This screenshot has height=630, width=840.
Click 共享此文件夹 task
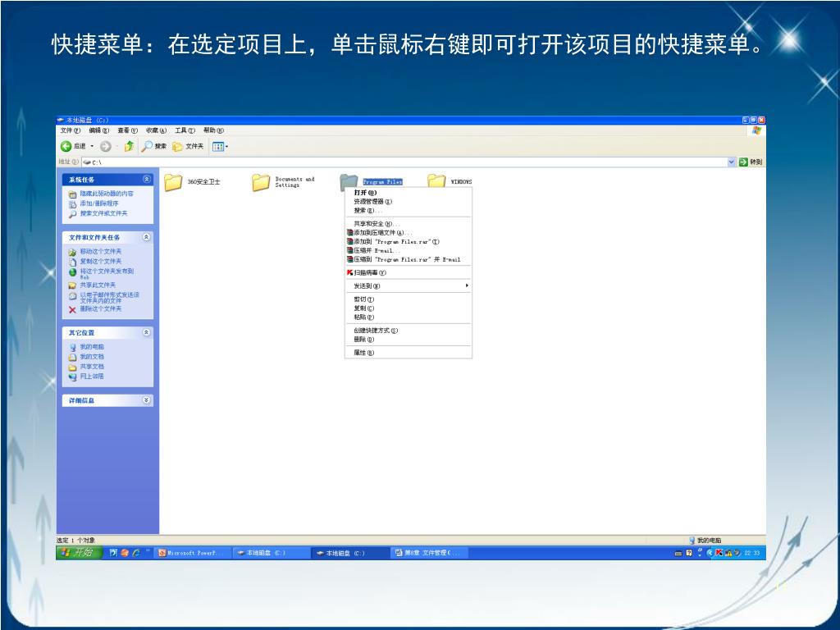click(x=92, y=285)
